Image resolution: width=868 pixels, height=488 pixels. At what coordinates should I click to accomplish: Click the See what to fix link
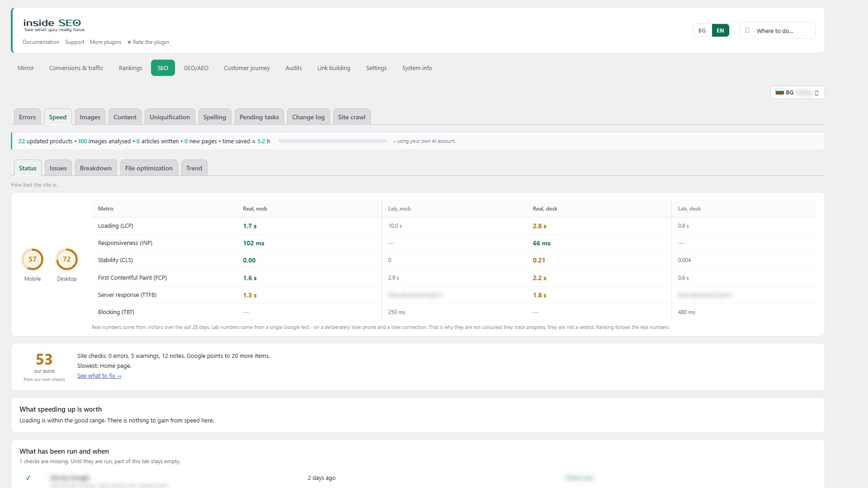pyautogui.click(x=99, y=375)
